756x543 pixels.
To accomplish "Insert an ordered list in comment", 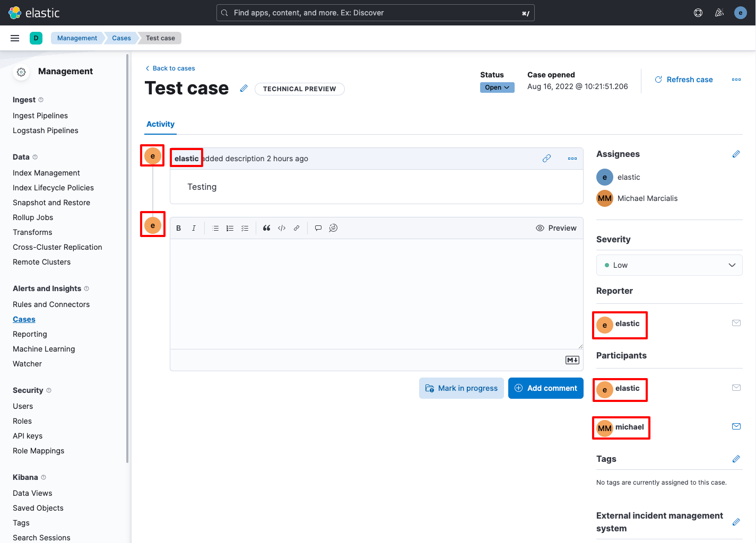I will [x=230, y=228].
